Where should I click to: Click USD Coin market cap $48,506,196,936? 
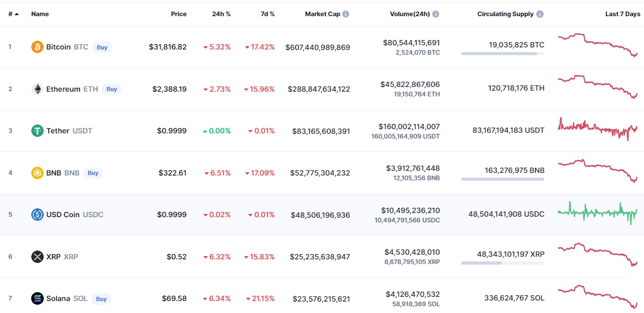(x=320, y=215)
